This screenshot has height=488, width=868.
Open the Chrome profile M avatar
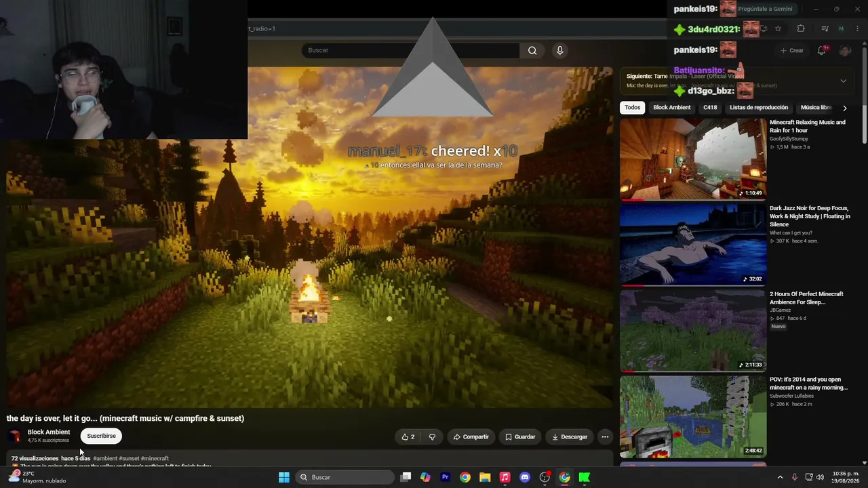842,28
